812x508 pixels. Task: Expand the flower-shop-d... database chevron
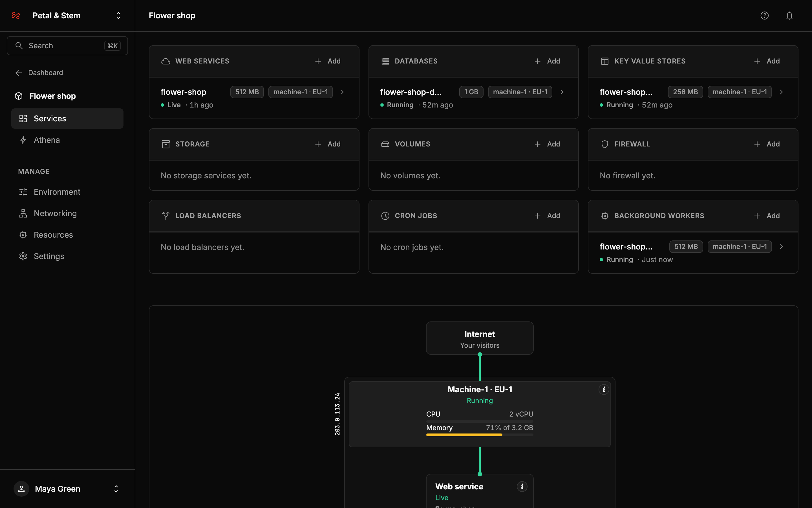(x=562, y=92)
